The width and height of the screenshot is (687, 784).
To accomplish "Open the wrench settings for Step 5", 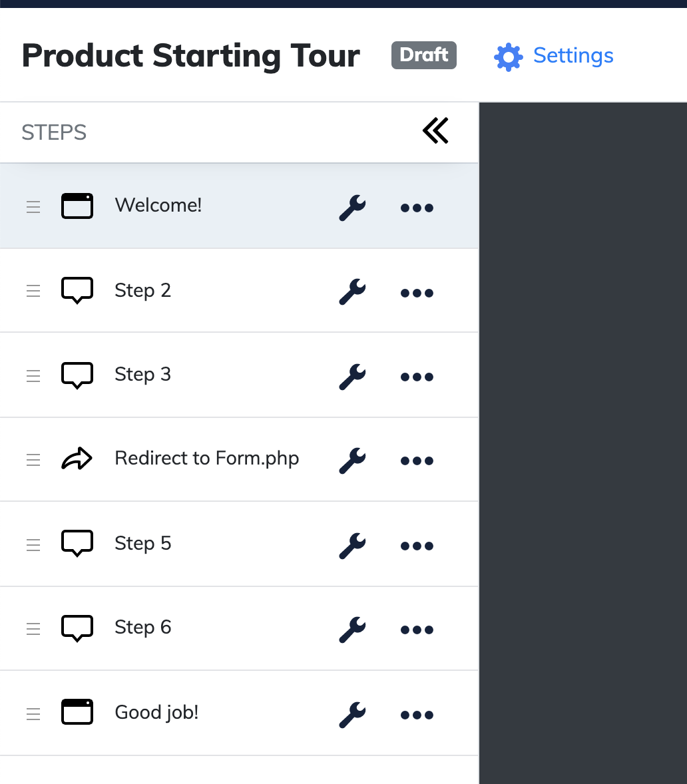I will tap(352, 545).
